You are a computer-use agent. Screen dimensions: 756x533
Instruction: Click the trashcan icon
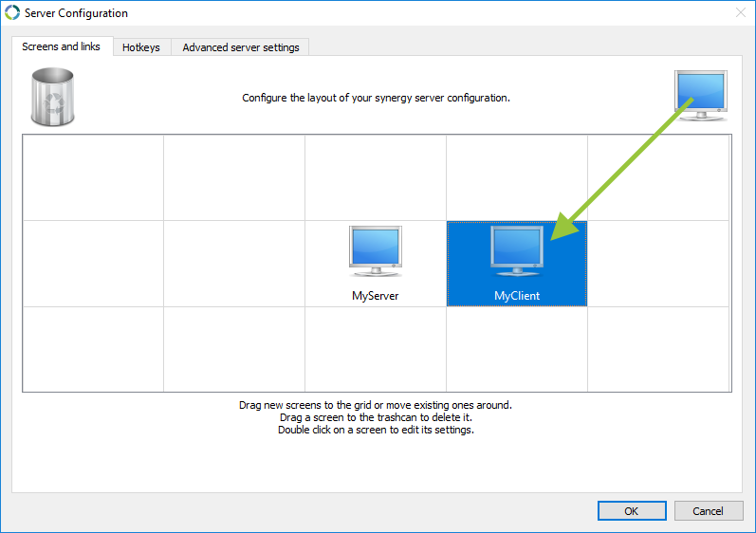point(52,97)
